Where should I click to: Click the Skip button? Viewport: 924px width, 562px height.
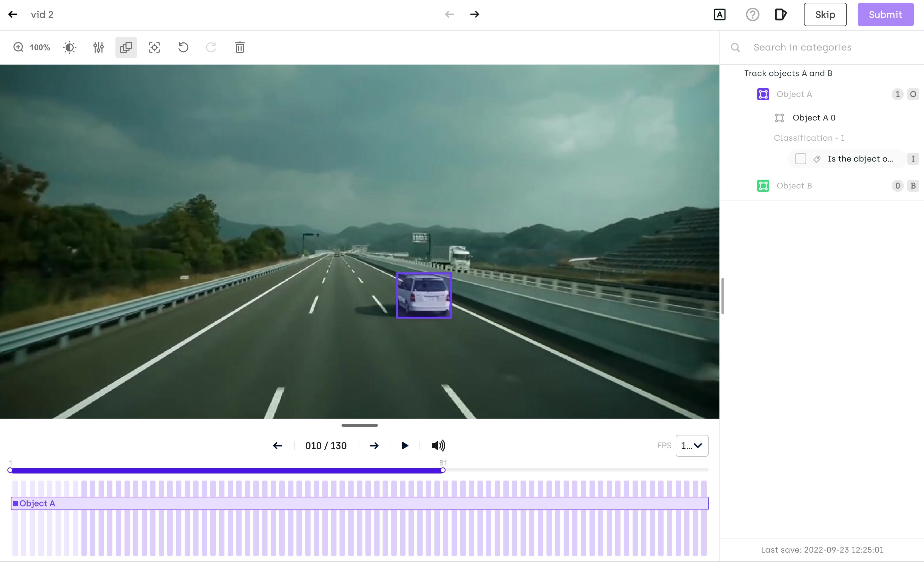click(x=825, y=14)
